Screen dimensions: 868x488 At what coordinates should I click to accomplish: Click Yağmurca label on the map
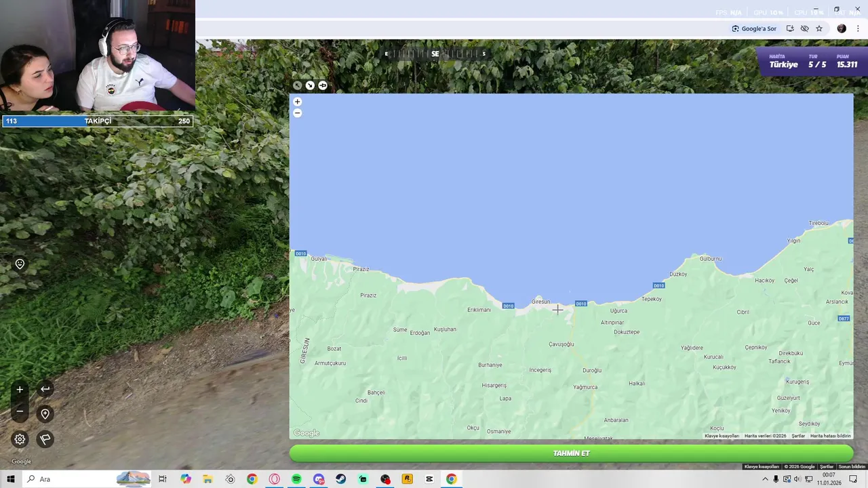pos(585,387)
